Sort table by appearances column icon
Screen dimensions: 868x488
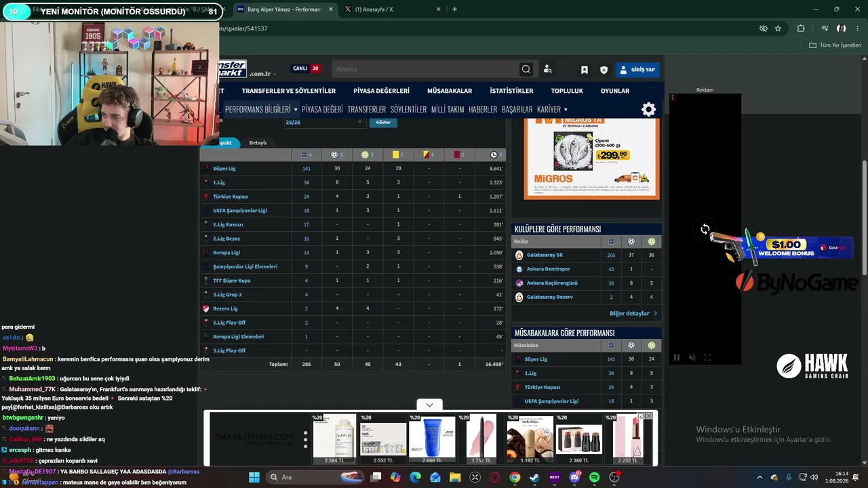pos(304,155)
